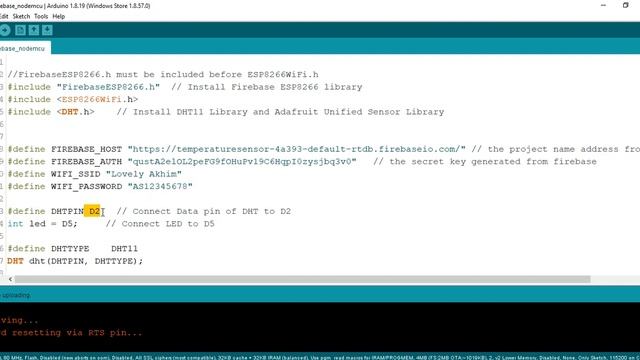The height and width of the screenshot is (360, 640).
Task: Click the editor horizontal scrollbar thumb
Action: [x=302, y=279]
